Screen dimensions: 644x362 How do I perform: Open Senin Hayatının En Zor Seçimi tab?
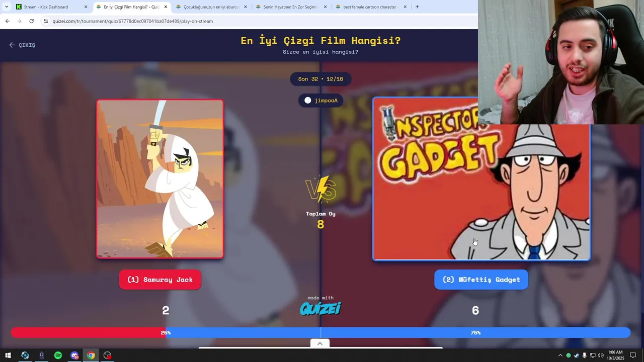click(291, 7)
